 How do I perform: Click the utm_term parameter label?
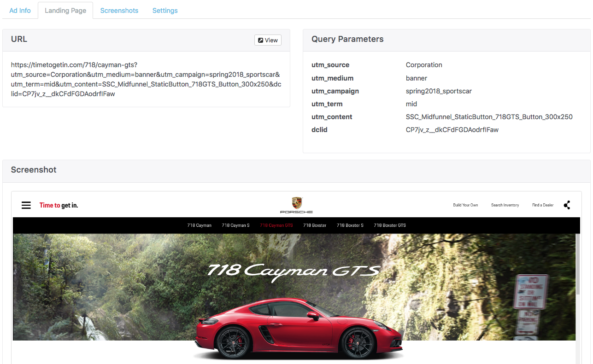327,104
